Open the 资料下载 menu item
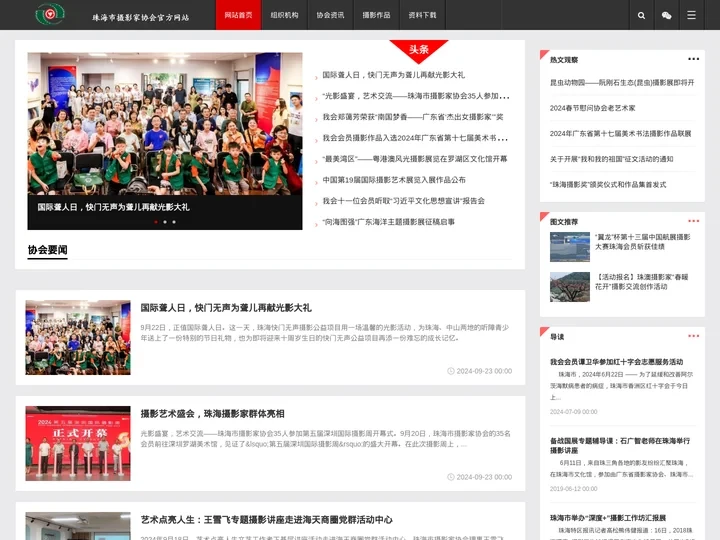The height and width of the screenshot is (540, 720). [x=422, y=15]
